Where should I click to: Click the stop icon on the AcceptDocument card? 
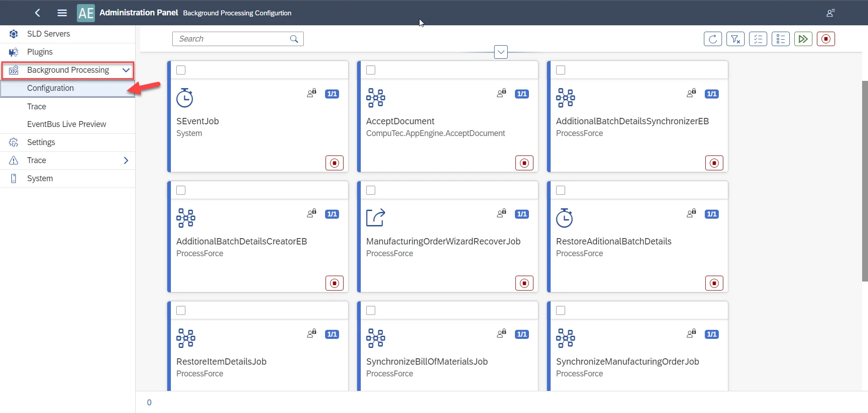524,163
